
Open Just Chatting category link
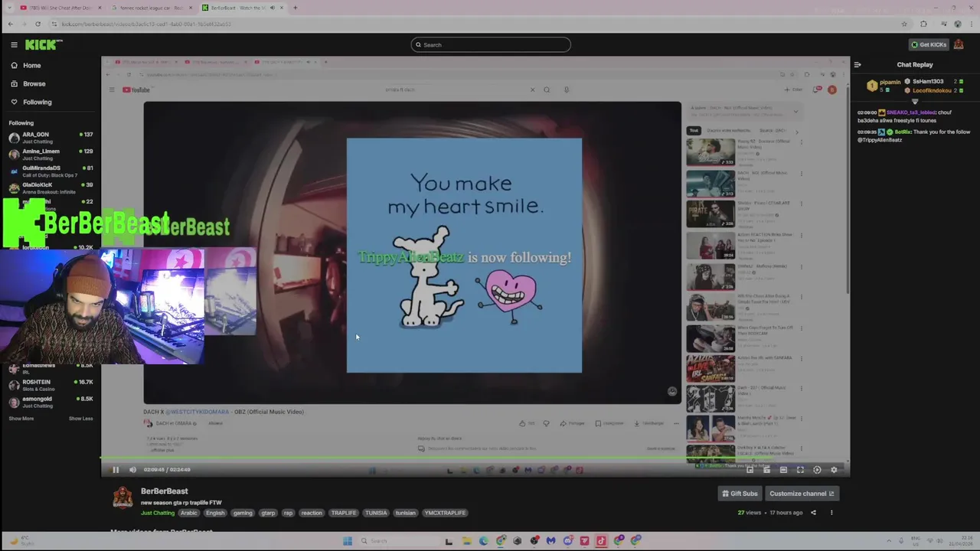(x=158, y=513)
